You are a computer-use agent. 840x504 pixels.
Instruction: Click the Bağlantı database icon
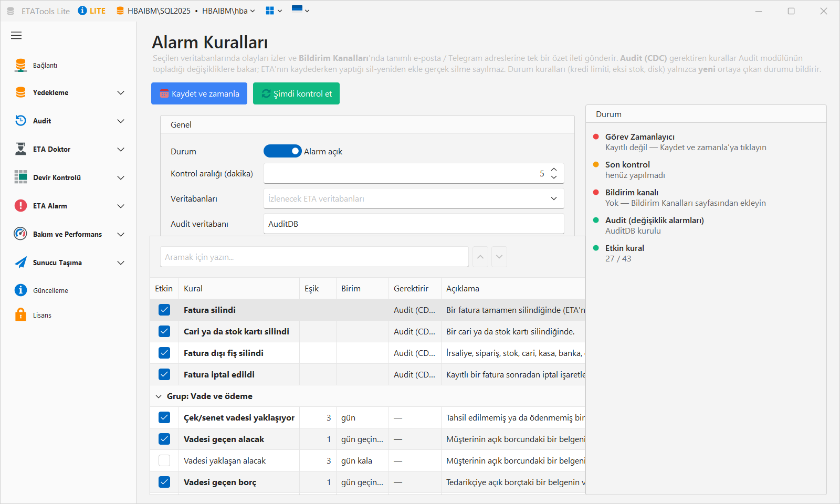coord(20,65)
